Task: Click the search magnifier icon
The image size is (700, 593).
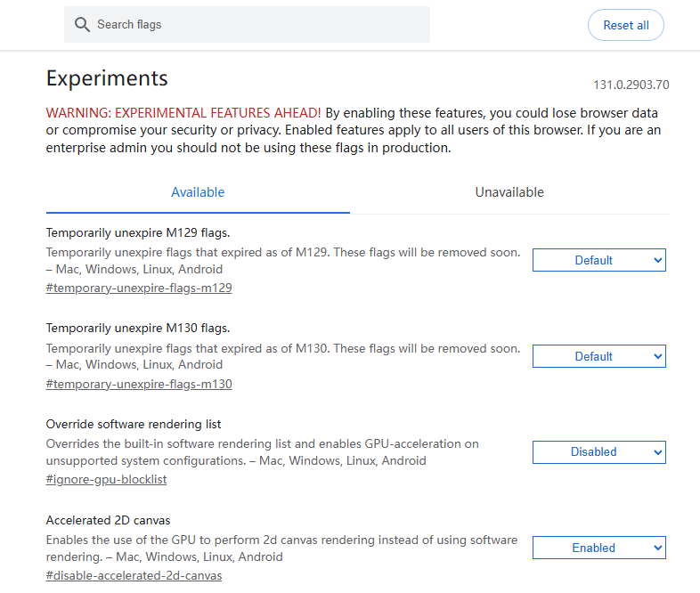Action: 82,25
